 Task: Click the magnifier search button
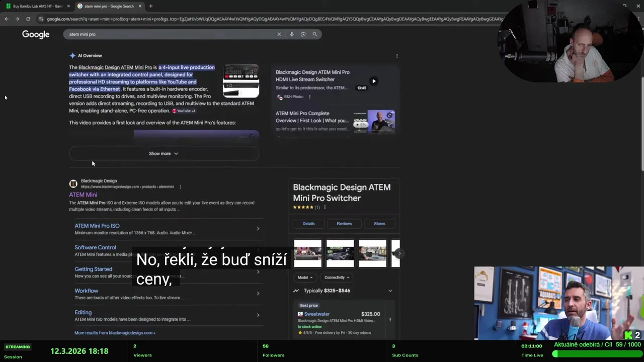click(315, 34)
